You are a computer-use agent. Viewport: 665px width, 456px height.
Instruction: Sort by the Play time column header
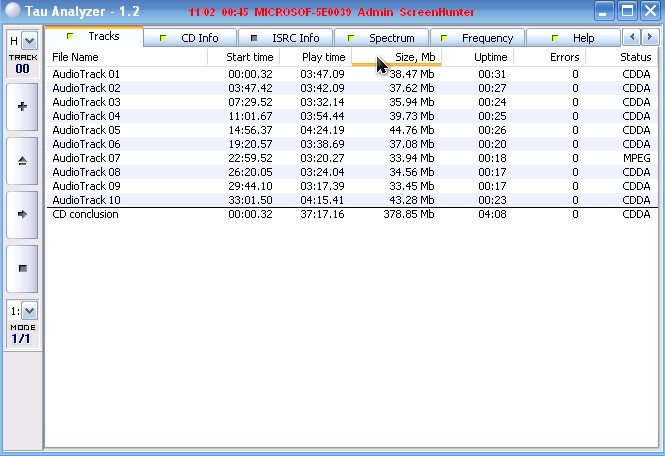[x=314, y=57]
